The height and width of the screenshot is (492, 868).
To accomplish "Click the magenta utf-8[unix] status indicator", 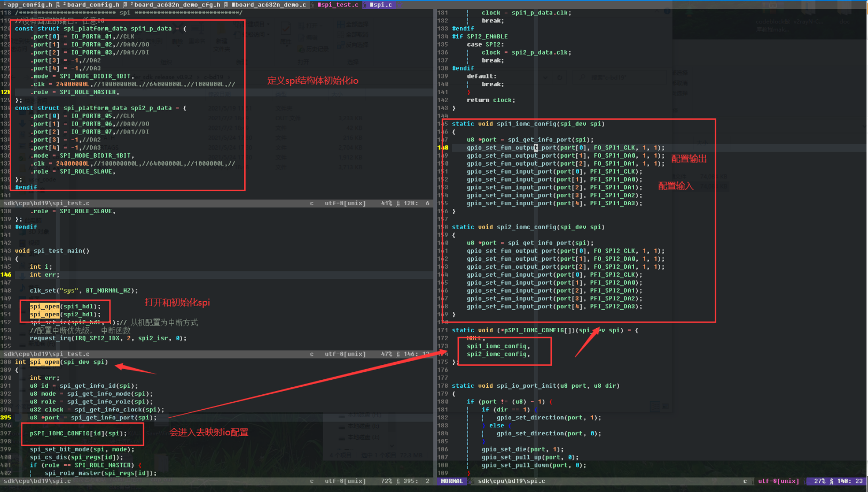I will point(779,481).
